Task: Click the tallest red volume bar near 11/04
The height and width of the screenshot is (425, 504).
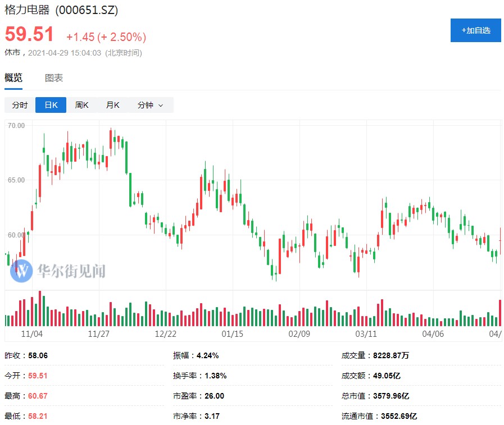Action: pyautogui.click(x=40, y=309)
